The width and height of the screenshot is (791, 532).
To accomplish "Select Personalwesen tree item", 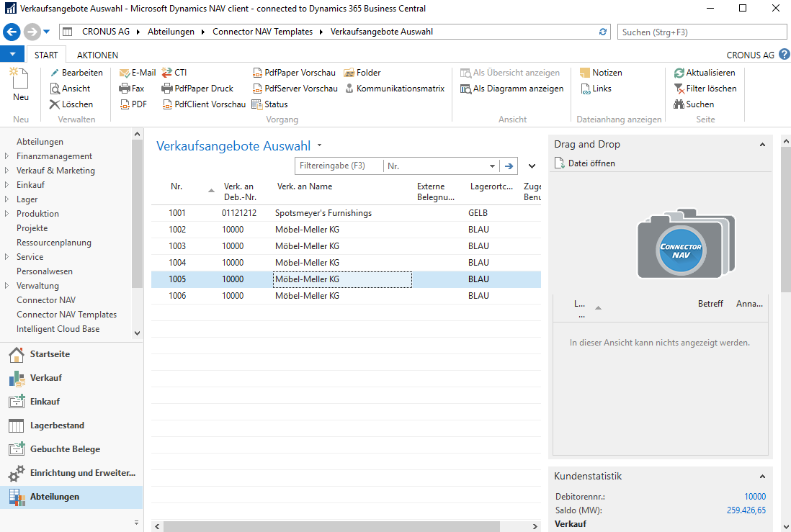I will (x=45, y=271).
